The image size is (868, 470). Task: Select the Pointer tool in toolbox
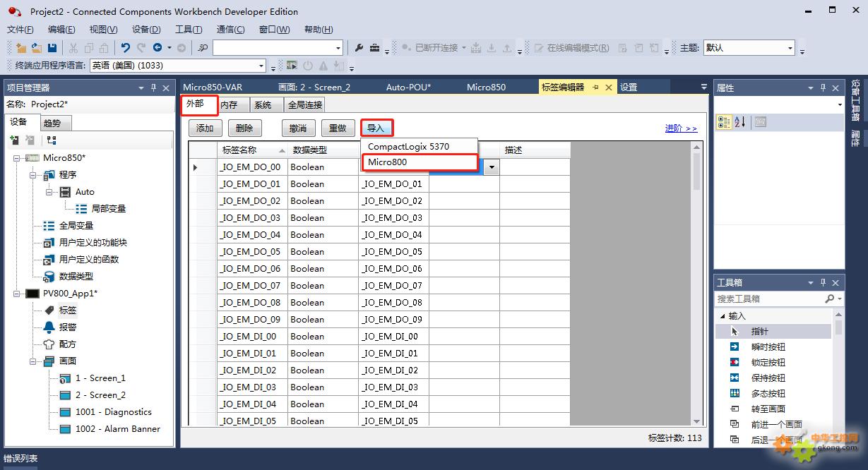pyautogui.click(x=774, y=331)
